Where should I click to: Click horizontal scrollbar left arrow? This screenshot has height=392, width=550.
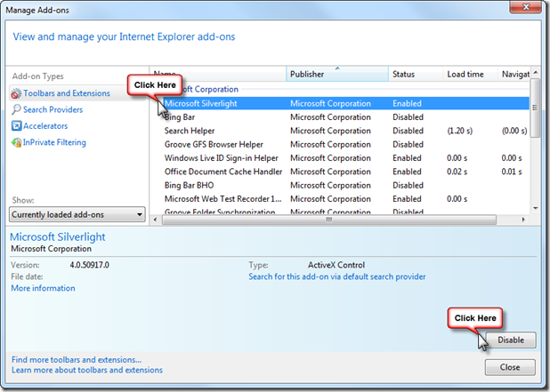pyautogui.click(x=156, y=220)
